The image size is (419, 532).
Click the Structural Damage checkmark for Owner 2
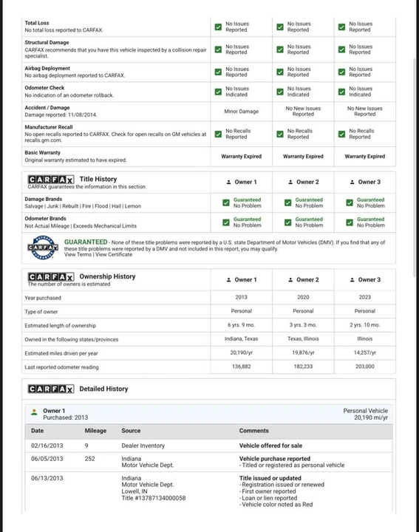[280, 50]
